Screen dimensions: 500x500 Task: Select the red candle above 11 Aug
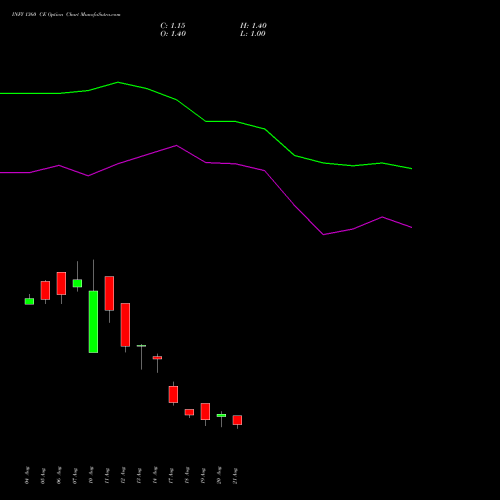[x=109, y=293]
